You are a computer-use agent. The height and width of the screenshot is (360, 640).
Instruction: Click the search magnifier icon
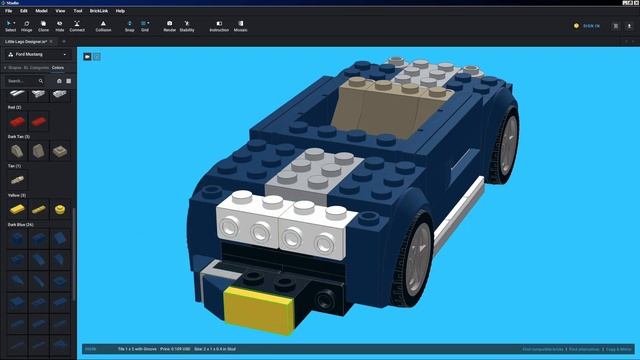tap(41, 81)
